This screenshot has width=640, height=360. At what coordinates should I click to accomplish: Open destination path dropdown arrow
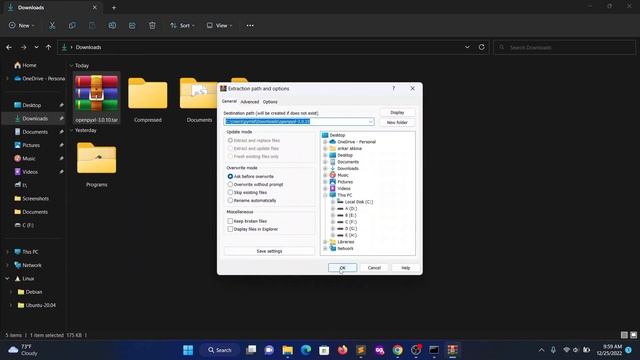[370, 122]
